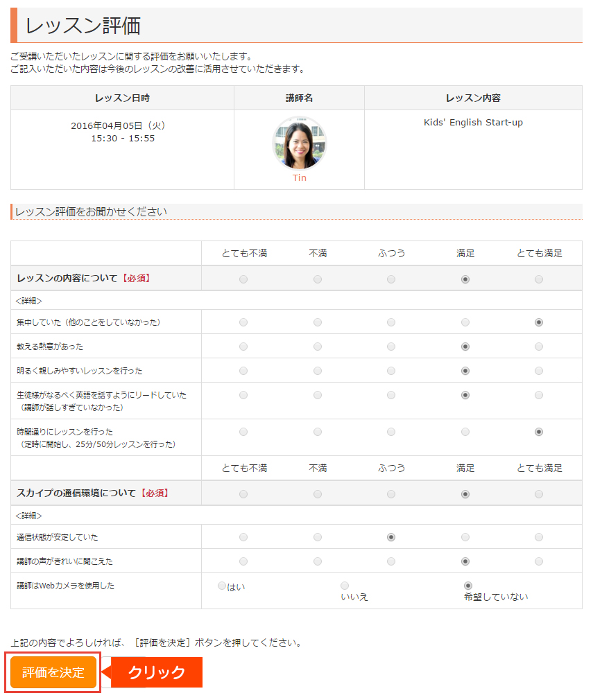Click teacher Tin's profile photo
The height and width of the screenshot is (700, 593).
300,143
